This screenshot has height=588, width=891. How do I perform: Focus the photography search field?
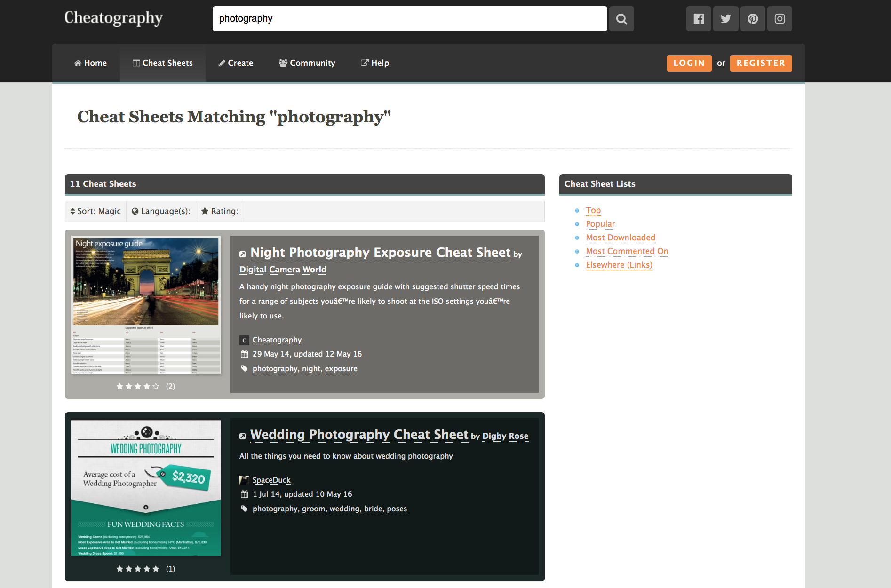pyautogui.click(x=410, y=19)
